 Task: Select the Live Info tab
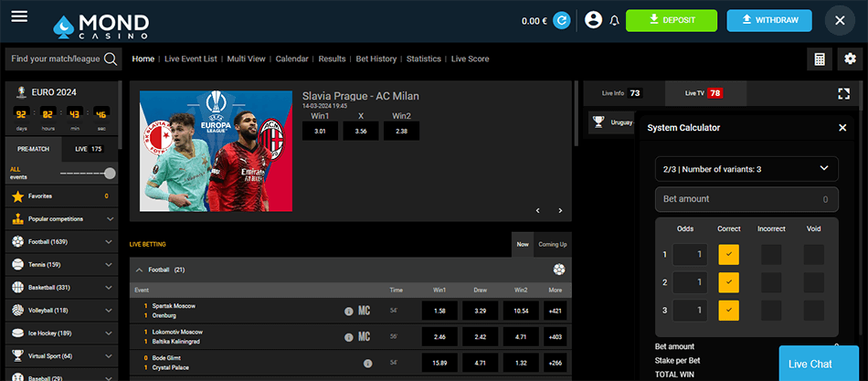tap(624, 93)
